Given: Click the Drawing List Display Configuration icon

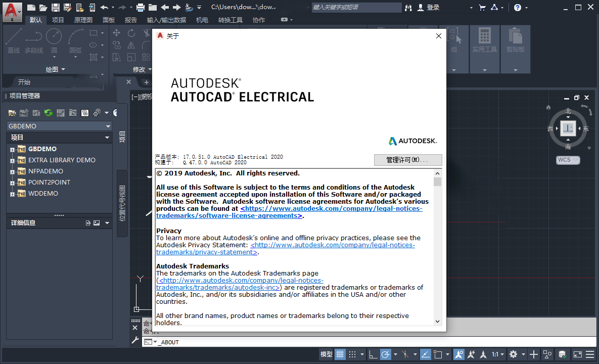Looking at the screenshot, I should tap(85, 113).
